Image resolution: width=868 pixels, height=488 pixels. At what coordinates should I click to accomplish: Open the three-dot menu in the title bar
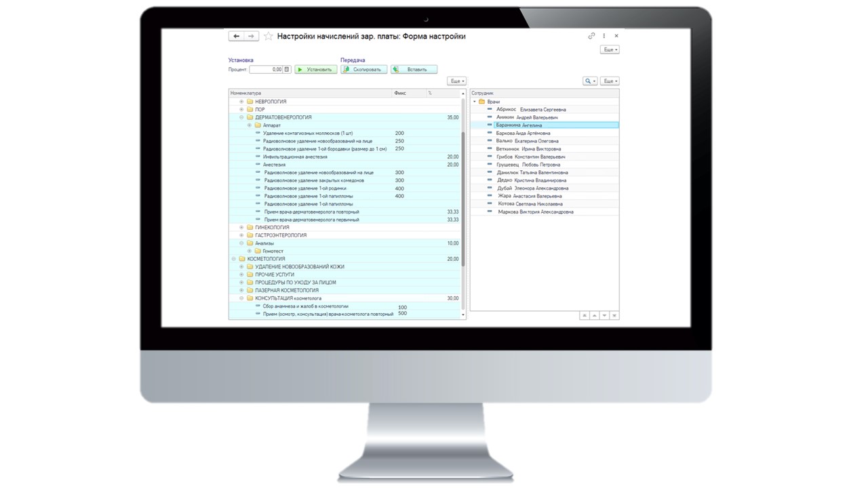pos(604,36)
